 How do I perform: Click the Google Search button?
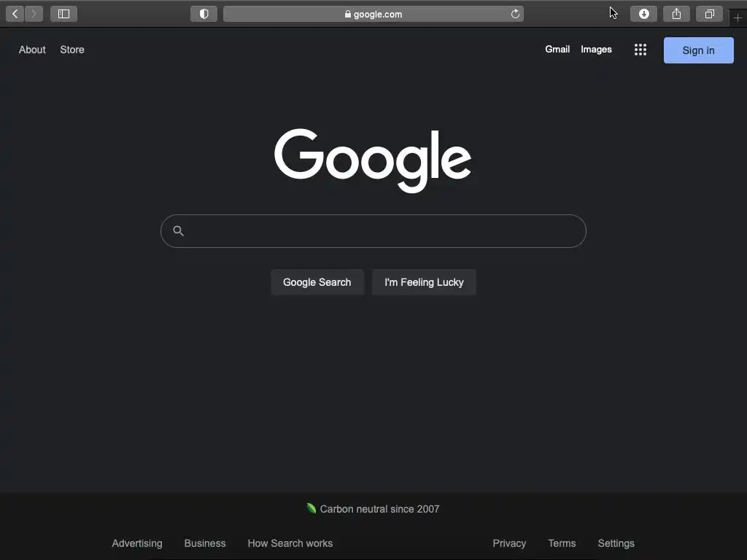(317, 282)
